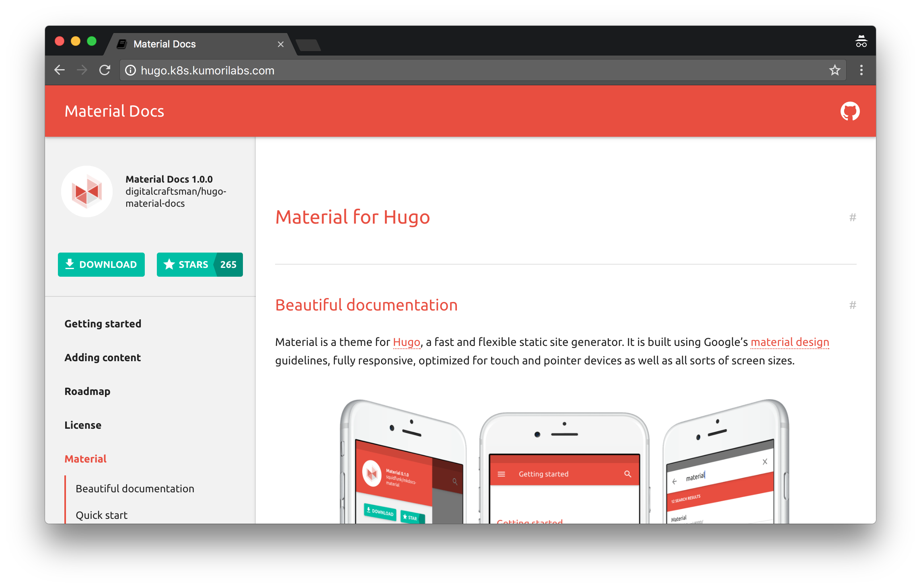The width and height of the screenshot is (921, 588).
Task: Go back with browser back arrow
Action: pos(60,70)
